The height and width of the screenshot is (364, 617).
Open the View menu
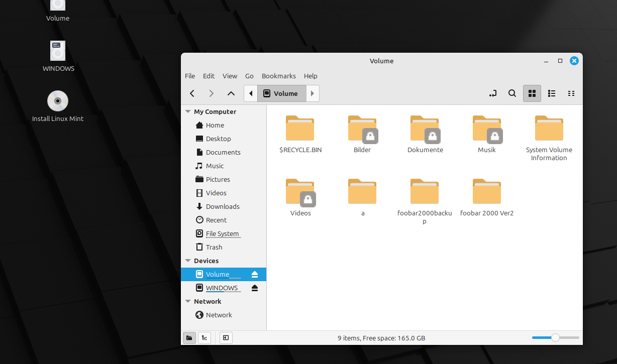point(230,76)
